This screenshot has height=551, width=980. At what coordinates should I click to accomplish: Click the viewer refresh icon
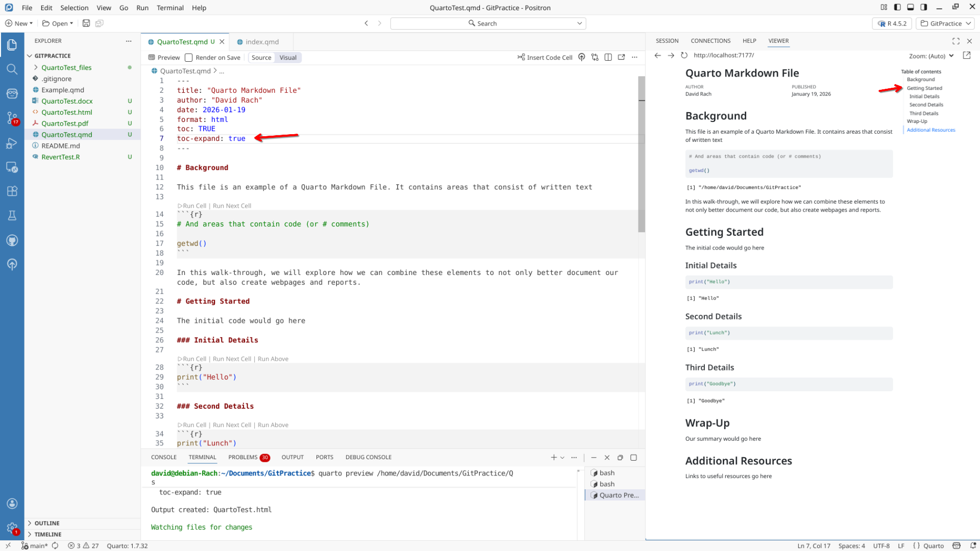click(684, 55)
